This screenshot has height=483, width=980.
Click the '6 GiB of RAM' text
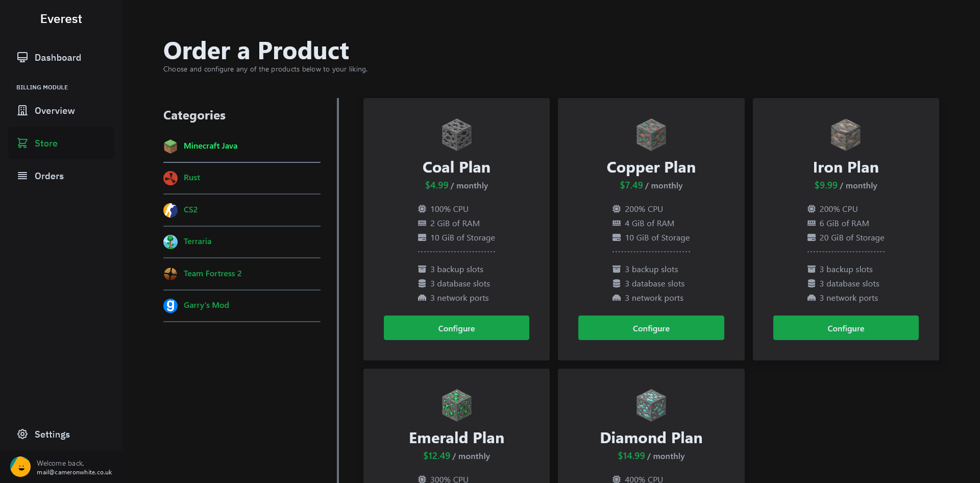pyautogui.click(x=844, y=223)
